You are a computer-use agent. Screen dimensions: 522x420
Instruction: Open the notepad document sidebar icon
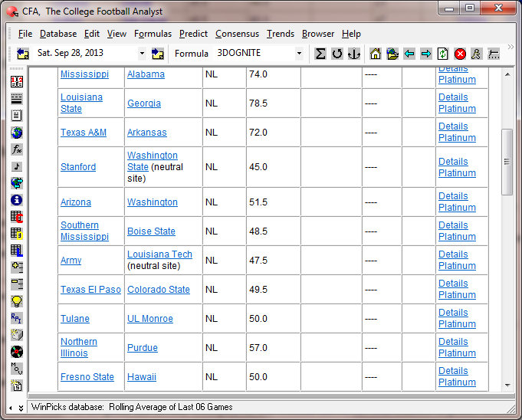click(x=17, y=116)
